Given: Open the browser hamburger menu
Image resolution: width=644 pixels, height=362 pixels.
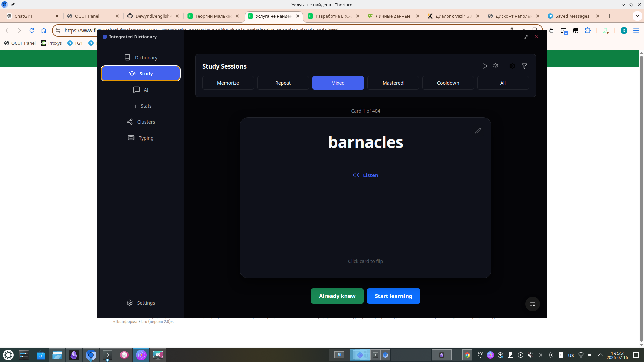Looking at the screenshot, I should [x=636, y=31].
